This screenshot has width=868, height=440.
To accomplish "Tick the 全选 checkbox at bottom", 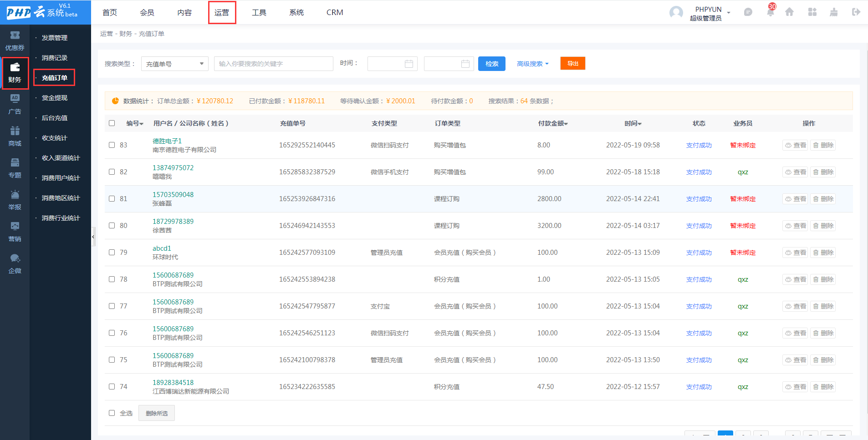I will click(x=112, y=413).
